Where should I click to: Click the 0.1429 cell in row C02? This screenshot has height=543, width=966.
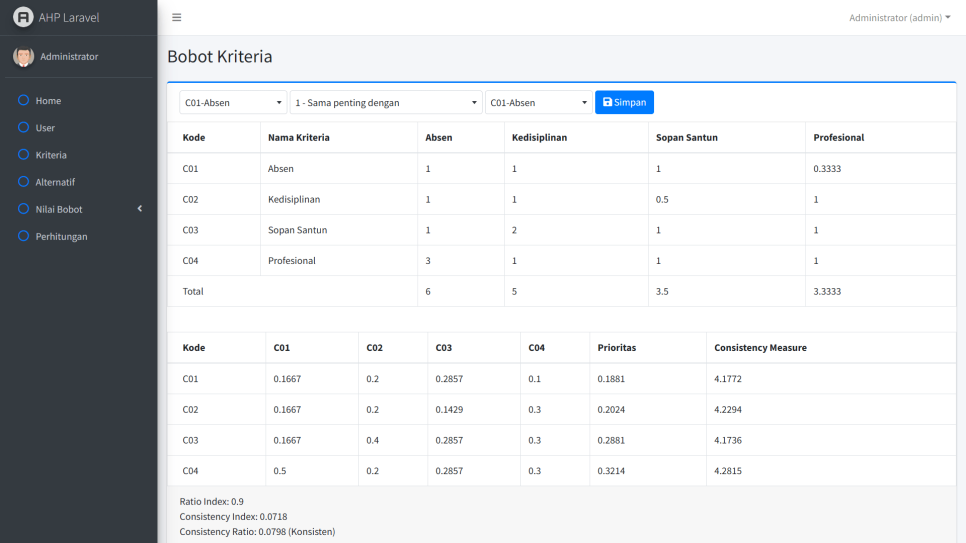(449, 409)
